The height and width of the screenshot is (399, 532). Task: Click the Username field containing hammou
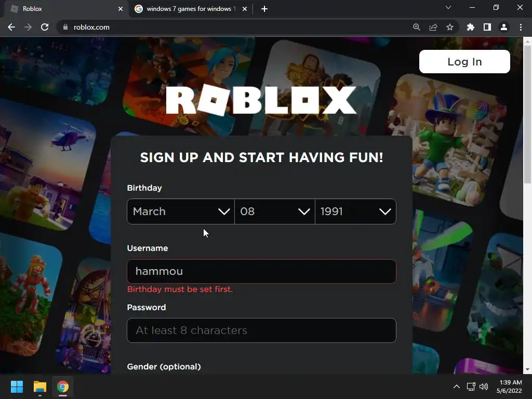point(261,271)
